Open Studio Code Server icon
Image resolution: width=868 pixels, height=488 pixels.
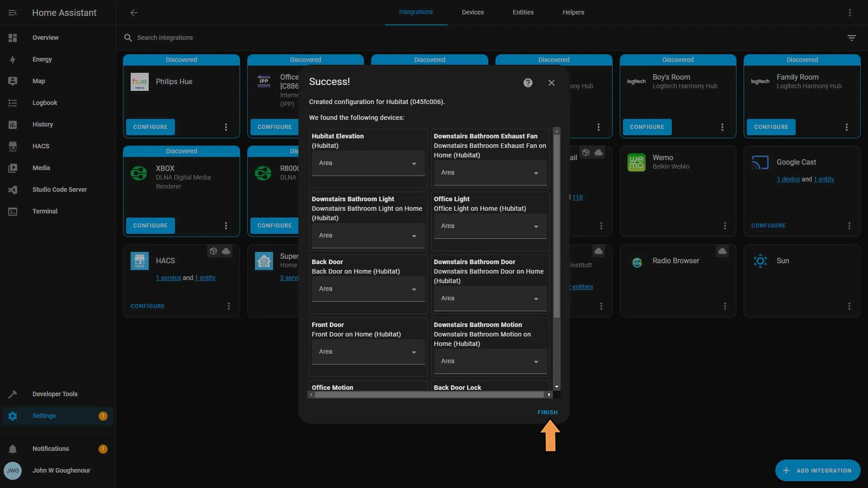pos(13,190)
